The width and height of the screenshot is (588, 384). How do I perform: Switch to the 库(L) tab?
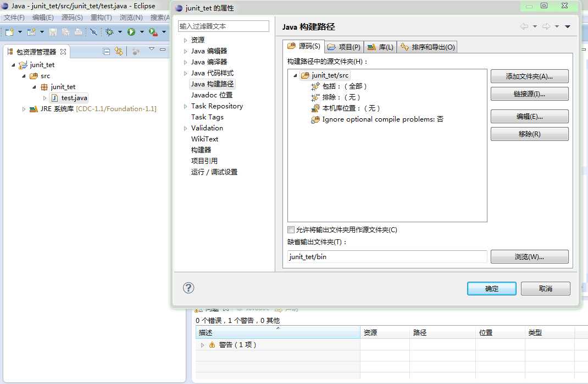(x=380, y=47)
